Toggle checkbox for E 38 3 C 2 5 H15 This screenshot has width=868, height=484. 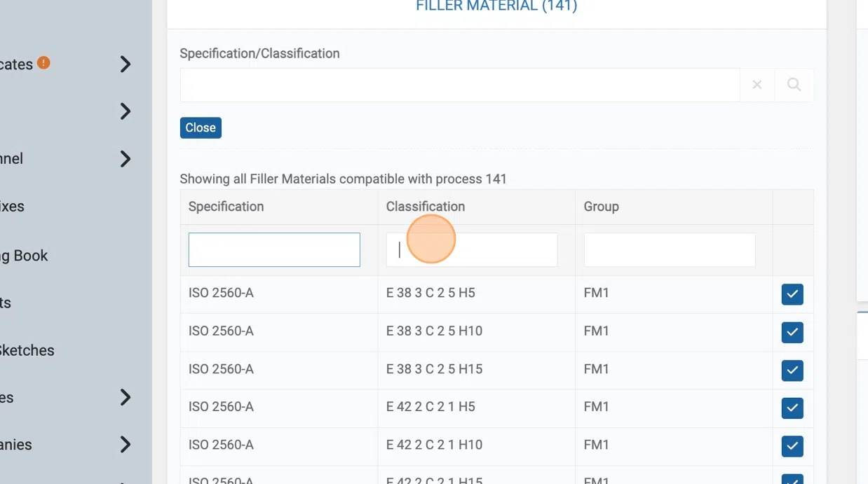point(792,370)
